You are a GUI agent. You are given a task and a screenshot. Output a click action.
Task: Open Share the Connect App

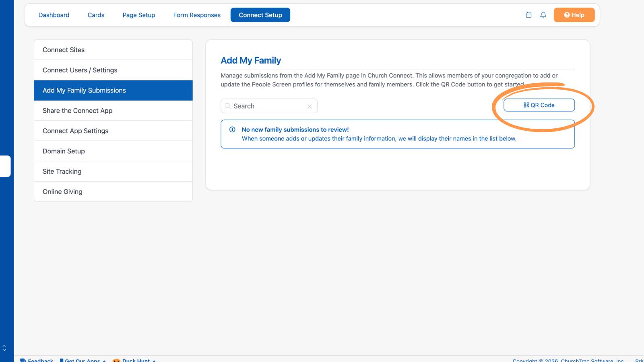coord(113,111)
